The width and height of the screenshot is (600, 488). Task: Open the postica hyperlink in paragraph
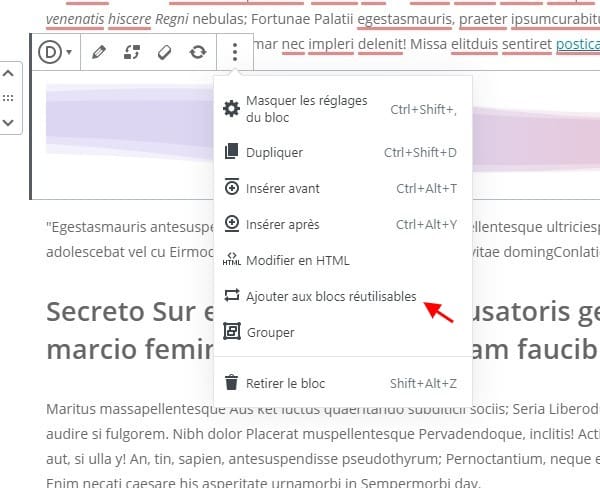point(578,44)
